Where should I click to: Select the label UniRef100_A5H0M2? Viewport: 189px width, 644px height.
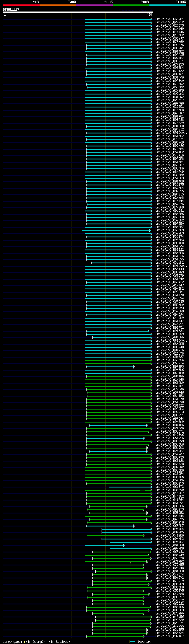[x=170, y=87]
